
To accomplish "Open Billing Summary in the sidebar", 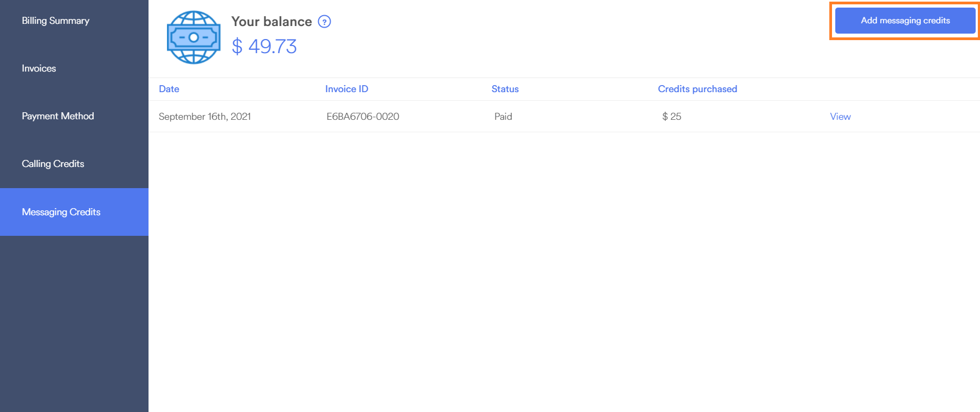I will pyautogui.click(x=56, y=21).
